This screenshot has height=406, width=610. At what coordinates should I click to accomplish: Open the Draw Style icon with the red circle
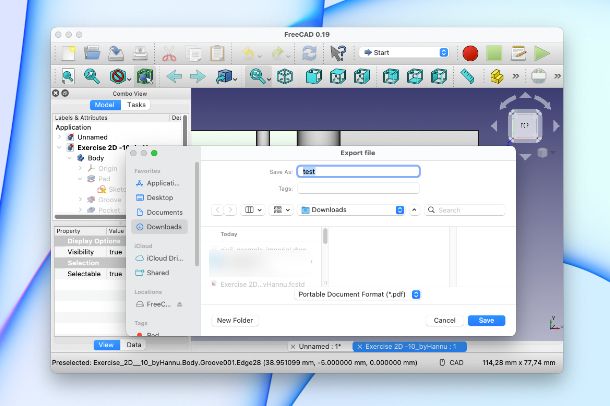pos(117,76)
